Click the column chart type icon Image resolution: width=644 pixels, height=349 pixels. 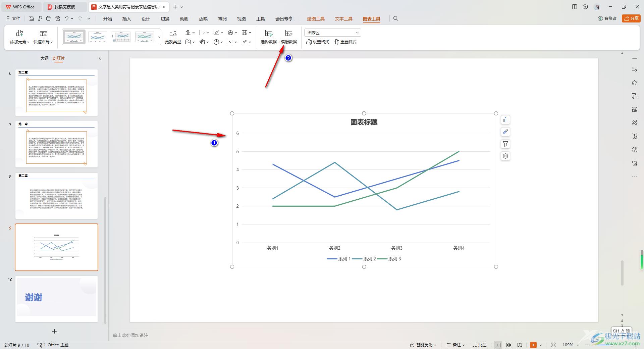(188, 33)
